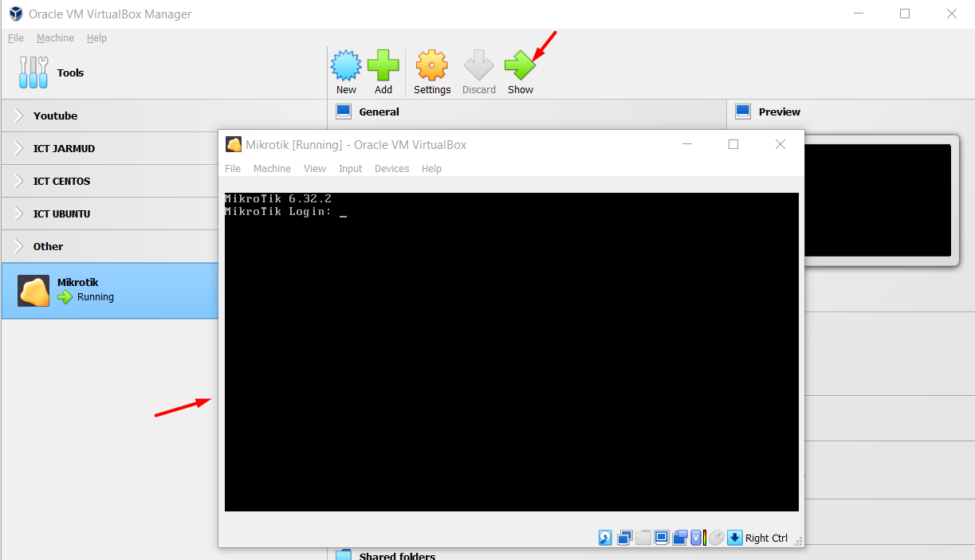The height and width of the screenshot is (560, 975).
Task: Open the Machine menu in the VM window
Action: 272,168
